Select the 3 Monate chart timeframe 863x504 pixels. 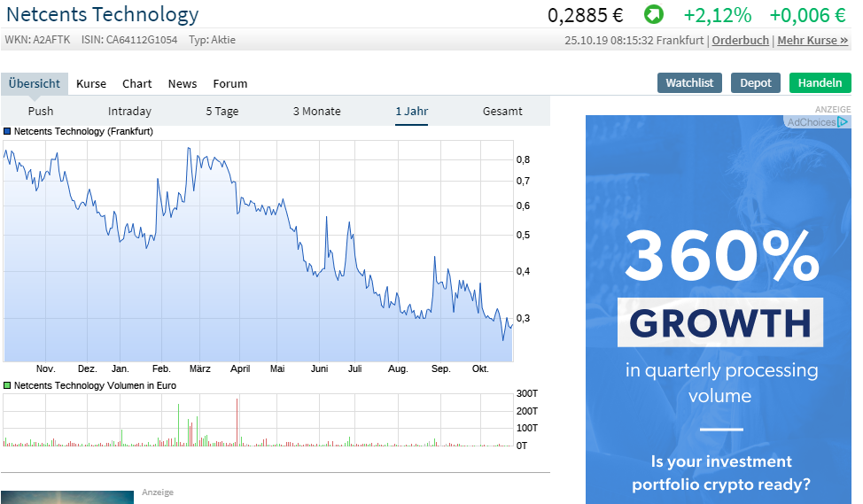pyautogui.click(x=317, y=111)
